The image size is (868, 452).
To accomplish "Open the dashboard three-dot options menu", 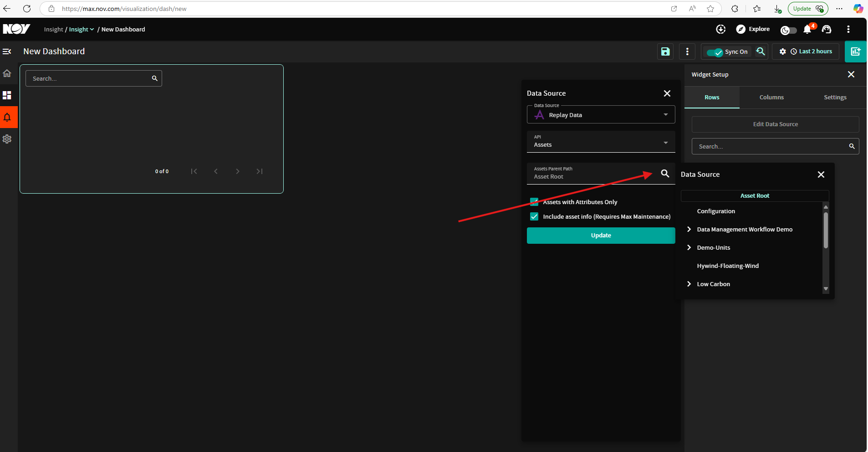I will point(687,51).
